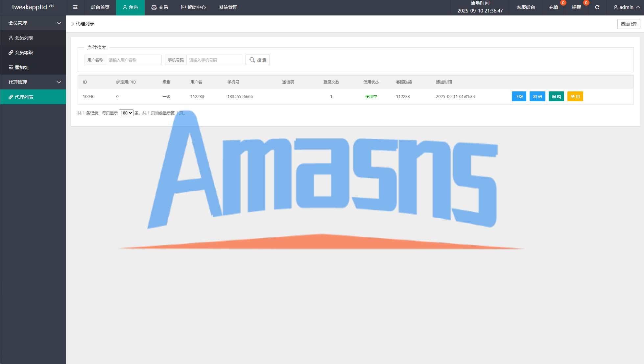The width and height of the screenshot is (644, 364).
Task: Open 会员列表 in the sidebar
Action: point(24,38)
